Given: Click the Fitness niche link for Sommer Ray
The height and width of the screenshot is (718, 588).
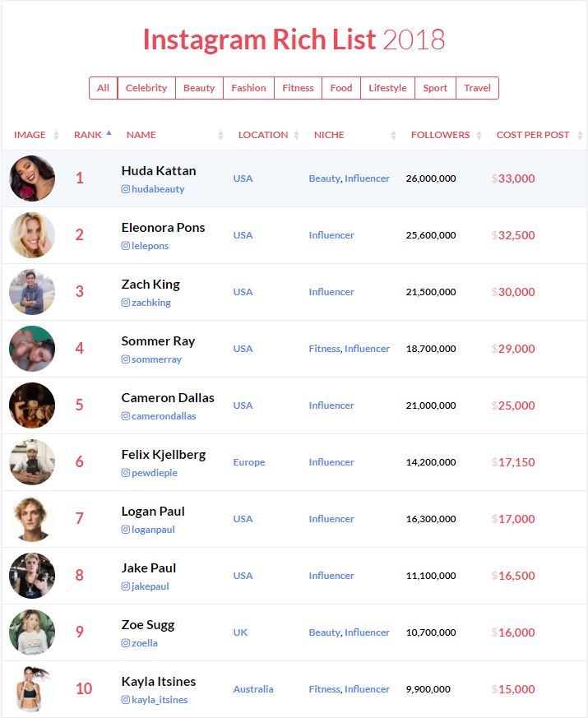Looking at the screenshot, I should point(324,349).
